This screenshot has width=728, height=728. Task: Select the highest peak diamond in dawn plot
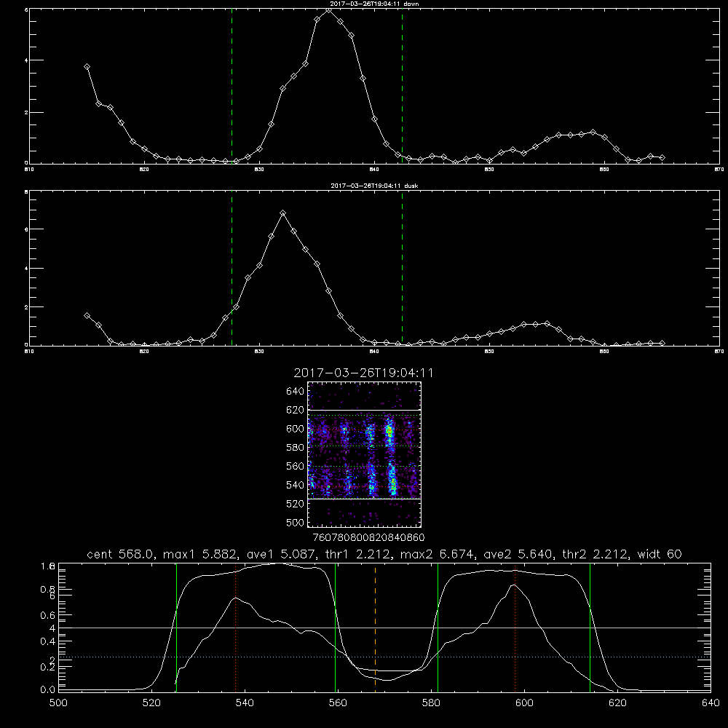329,9
